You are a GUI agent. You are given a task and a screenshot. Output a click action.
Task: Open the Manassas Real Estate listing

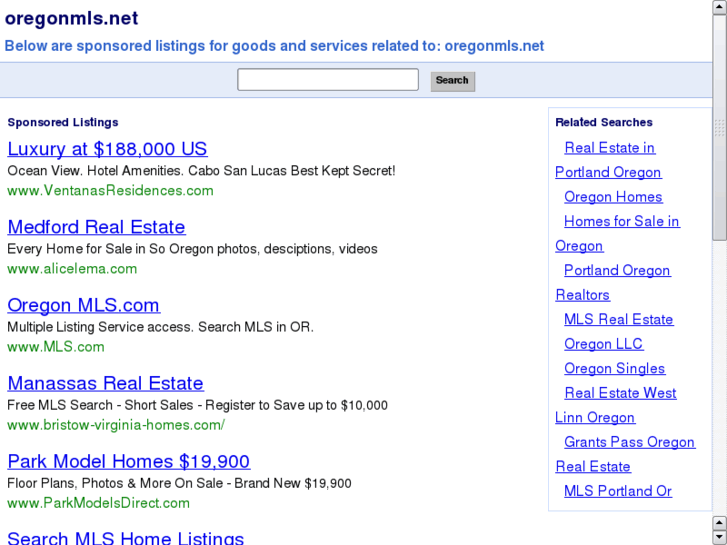(x=105, y=383)
